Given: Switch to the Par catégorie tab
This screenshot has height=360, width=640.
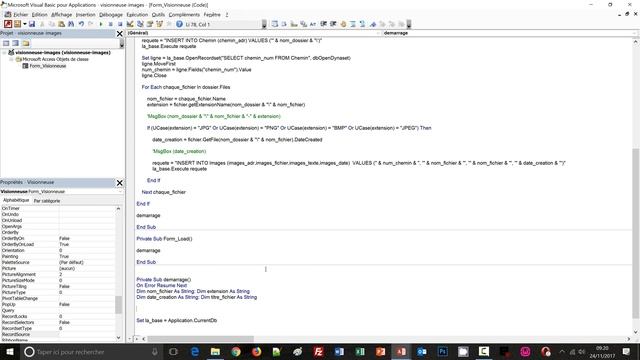Looking at the screenshot, I should pos(47,201).
